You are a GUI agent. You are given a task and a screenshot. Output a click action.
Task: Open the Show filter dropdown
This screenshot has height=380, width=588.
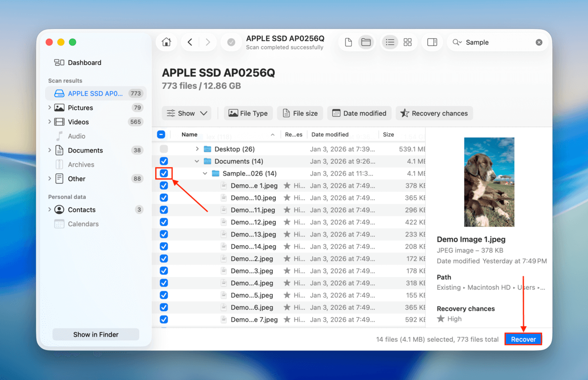pos(186,113)
